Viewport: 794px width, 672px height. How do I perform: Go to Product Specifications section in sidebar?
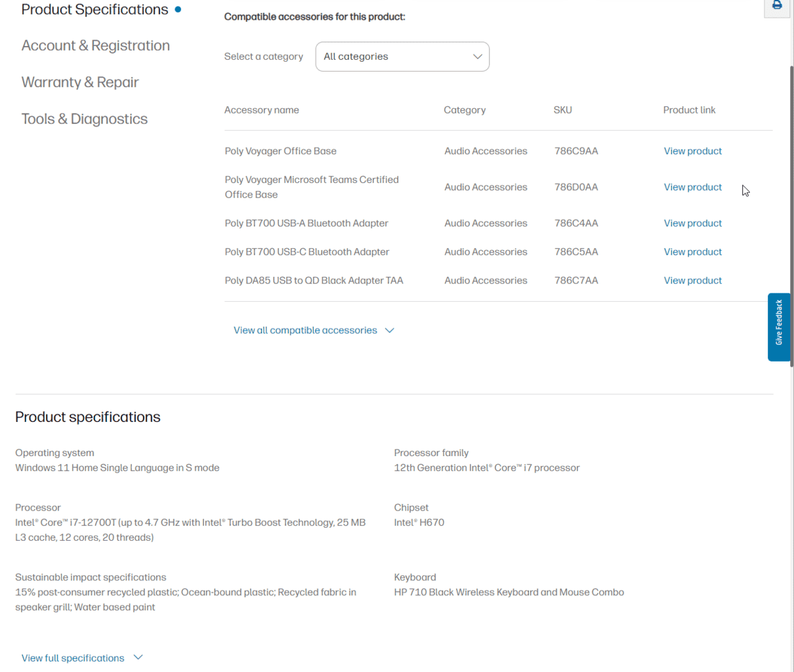coord(94,10)
